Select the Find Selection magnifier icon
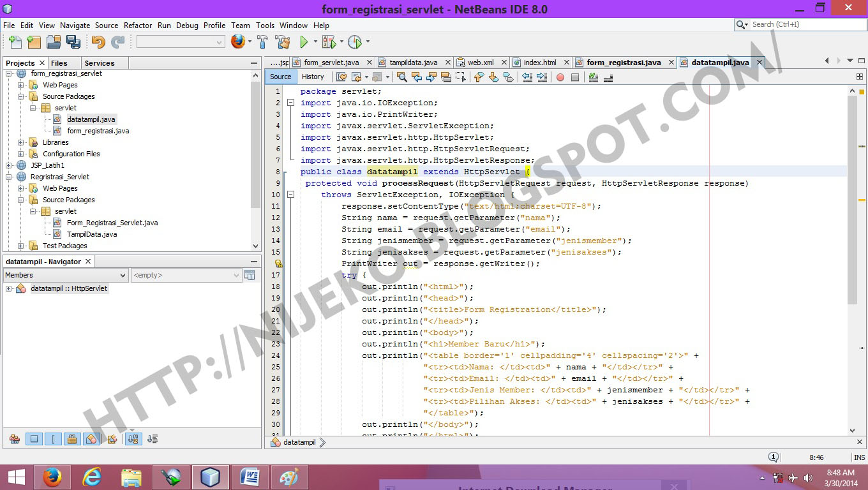Image resolution: width=868 pixels, height=490 pixels. (x=403, y=77)
